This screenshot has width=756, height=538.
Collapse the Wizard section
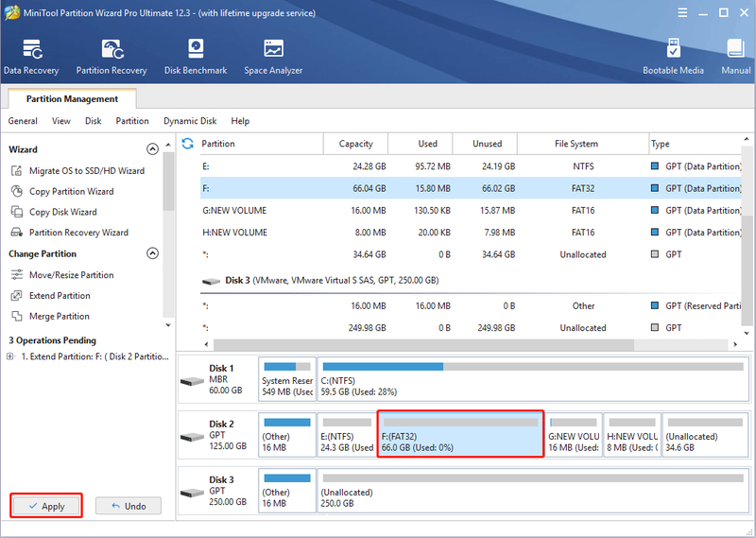pyautogui.click(x=152, y=149)
